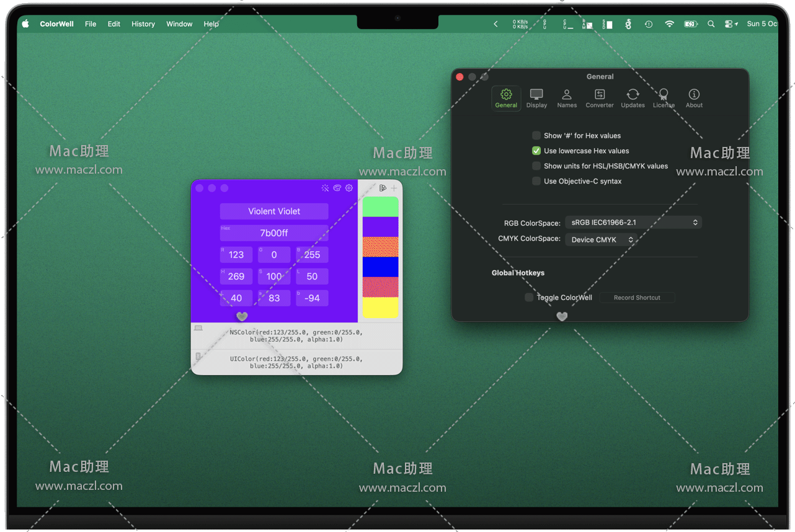Enable Show '#' for Hex values

(x=536, y=136)
